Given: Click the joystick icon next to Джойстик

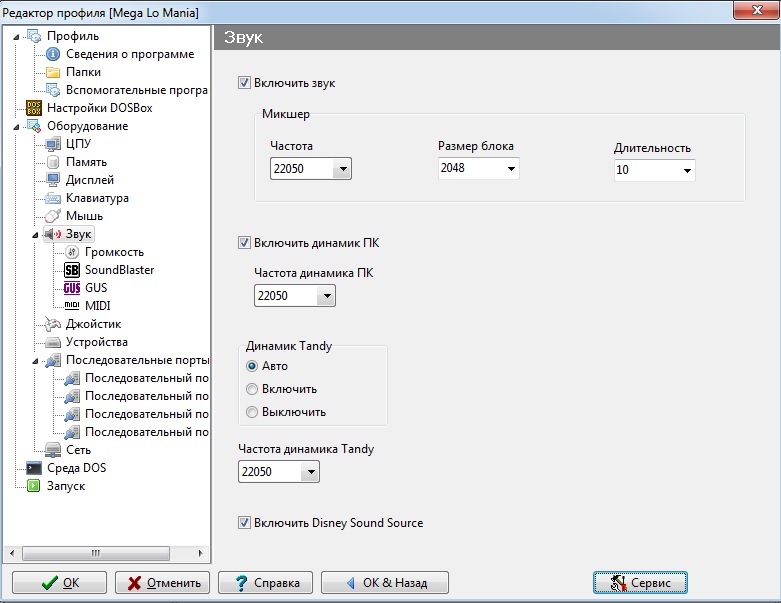Looking at the screenshot, I should (x=53, y=324).
